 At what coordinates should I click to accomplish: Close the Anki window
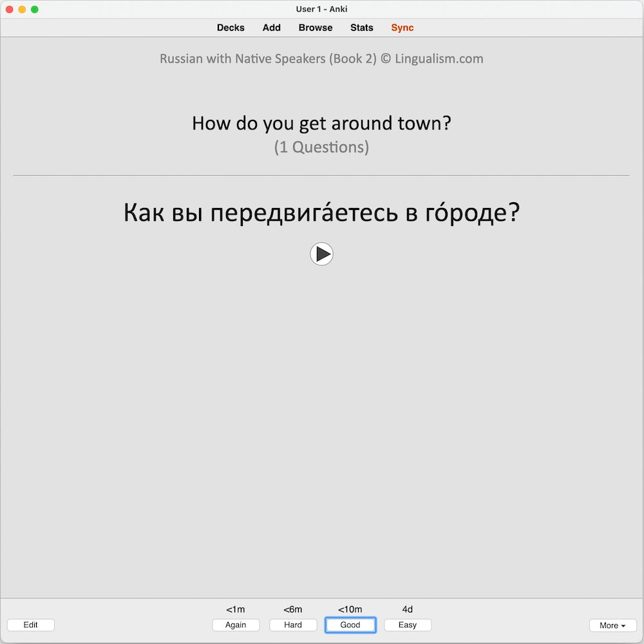click(x=9, y=10)
